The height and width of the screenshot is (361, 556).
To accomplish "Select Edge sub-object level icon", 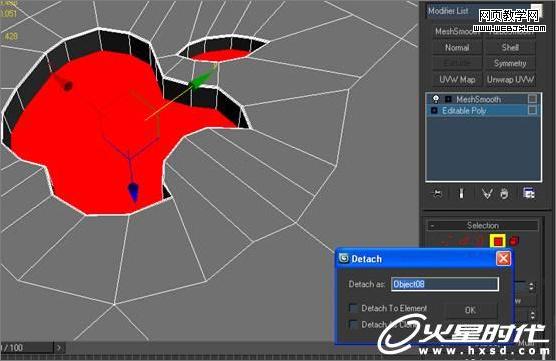I will click(463, 241).
